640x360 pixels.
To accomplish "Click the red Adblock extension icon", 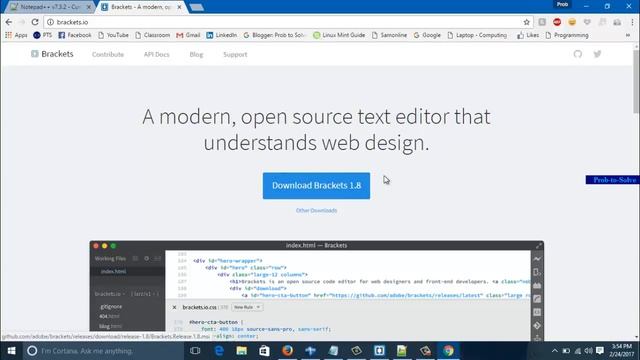I will (557, 22).
